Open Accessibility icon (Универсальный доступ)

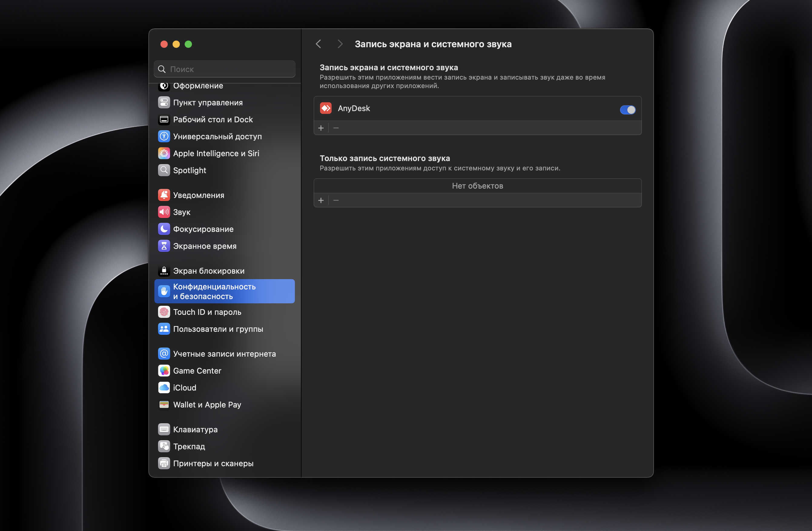(164, 137)
